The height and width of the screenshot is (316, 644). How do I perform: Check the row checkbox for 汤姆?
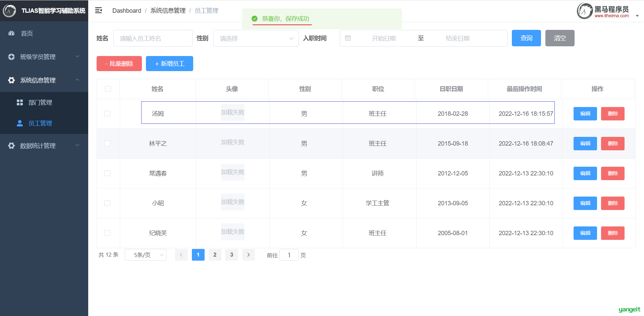click(x=107, y=114)
